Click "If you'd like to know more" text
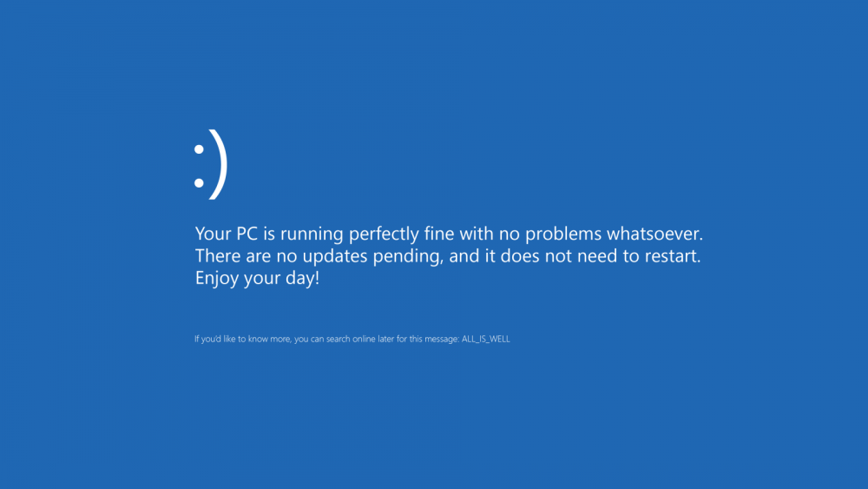This screenshot has width=868, height=489. pos(242,339)
